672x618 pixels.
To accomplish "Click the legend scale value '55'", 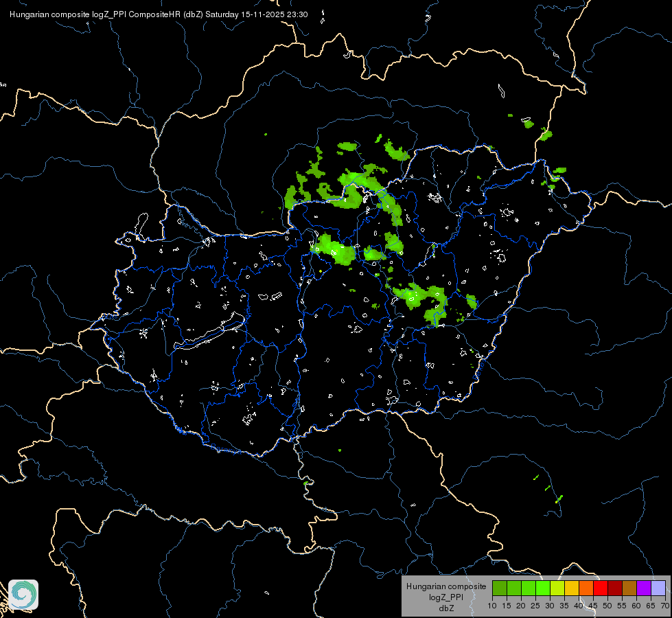I will (622, 606).
